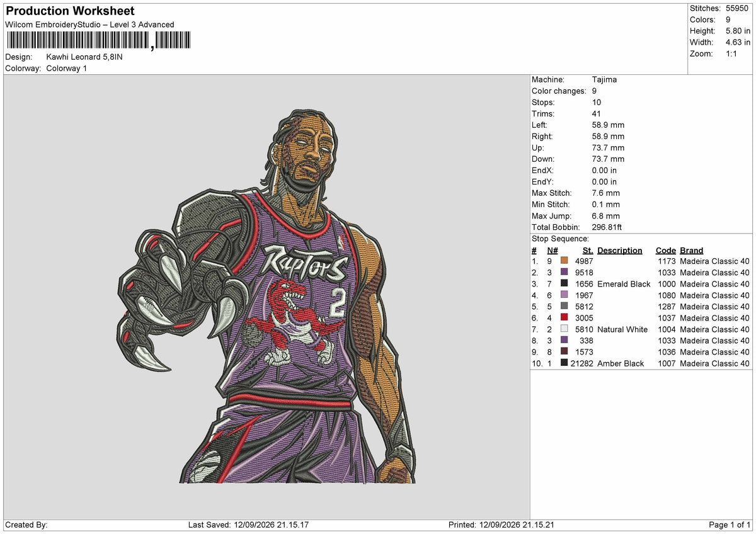Click the 'Brand' column header

[691, 250]
